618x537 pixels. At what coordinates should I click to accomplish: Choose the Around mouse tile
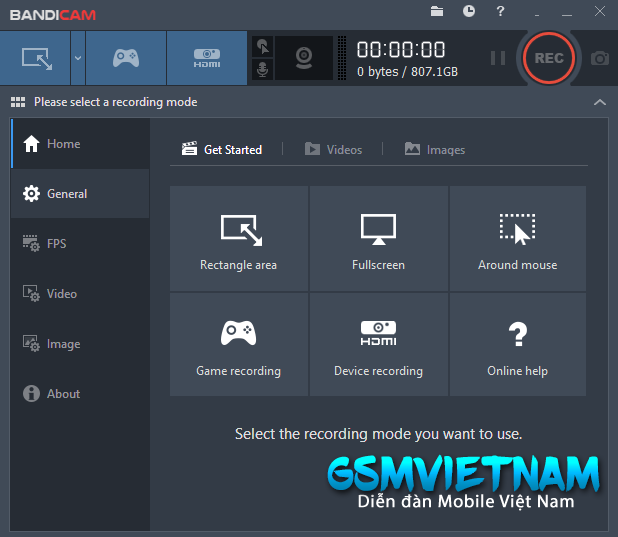[517, 239]
